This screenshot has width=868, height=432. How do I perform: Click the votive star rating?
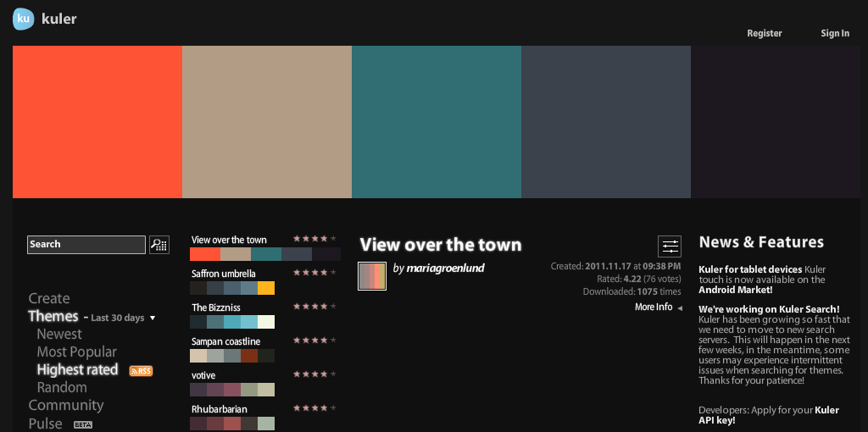coord(314,374)
